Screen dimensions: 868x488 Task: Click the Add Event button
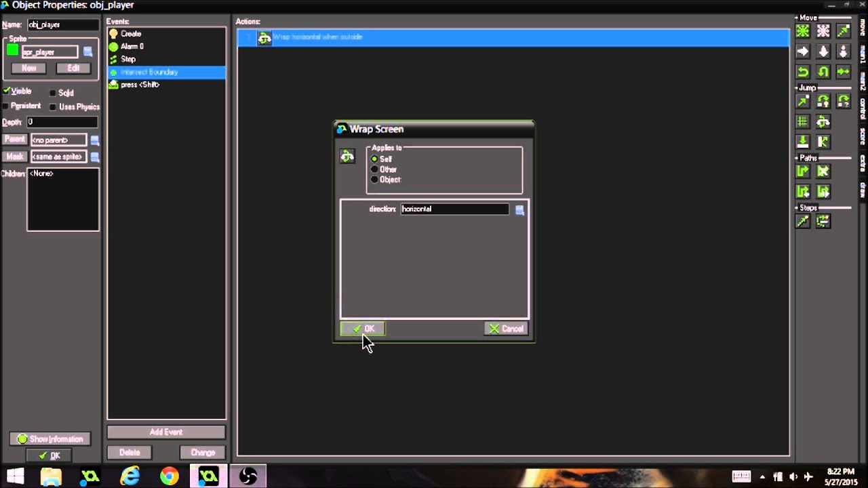click(x=166, y=432)
